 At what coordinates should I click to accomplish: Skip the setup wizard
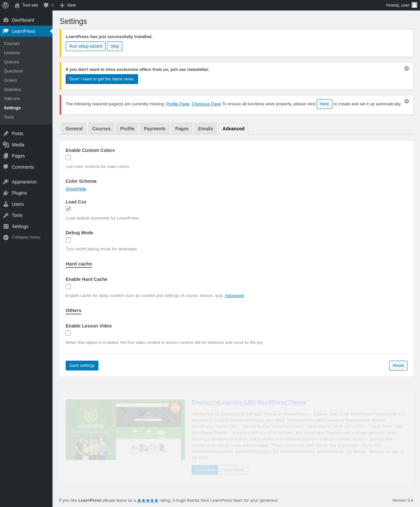[x=115, y=46]
